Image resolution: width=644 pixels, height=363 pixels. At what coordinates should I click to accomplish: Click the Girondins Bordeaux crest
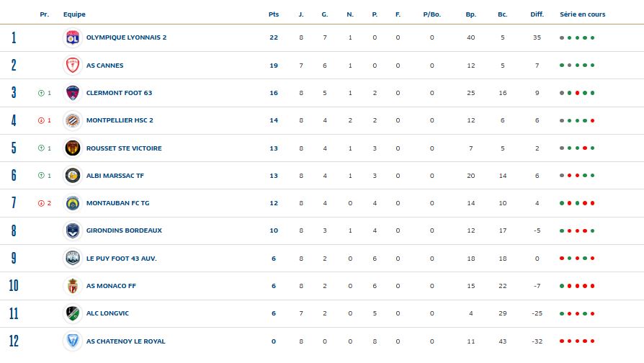(72, 230)
